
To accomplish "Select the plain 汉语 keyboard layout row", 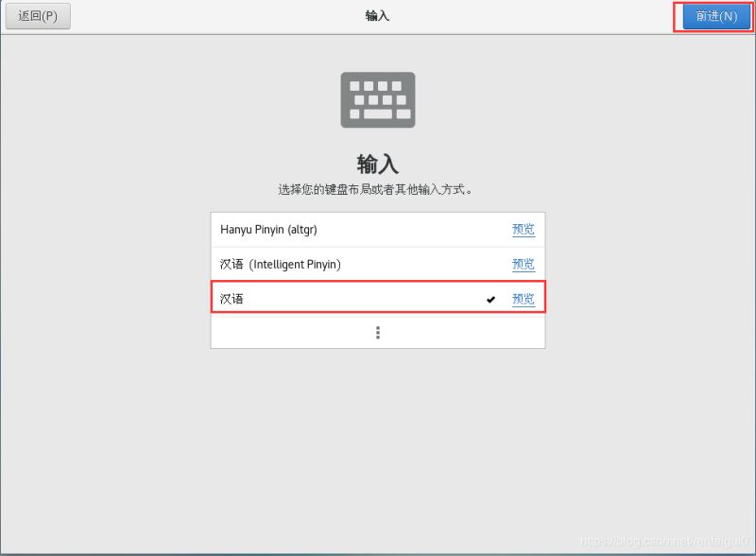I will (377, 299).
